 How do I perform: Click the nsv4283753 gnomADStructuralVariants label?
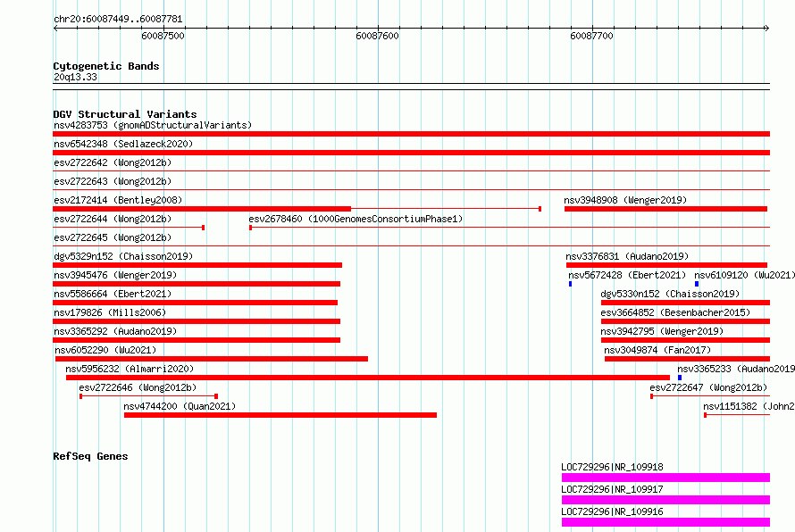pyautogui.click(x=153, y=125)
